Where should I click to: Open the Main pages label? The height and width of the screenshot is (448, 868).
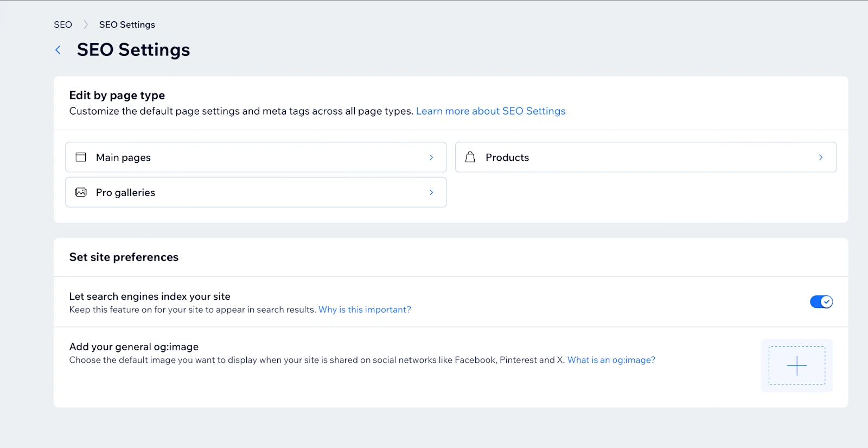tap(123, 157)
